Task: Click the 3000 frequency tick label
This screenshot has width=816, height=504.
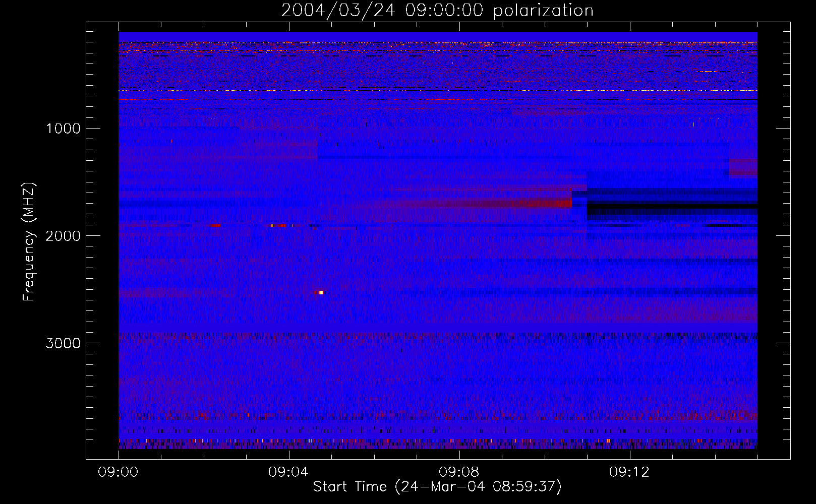Action: (63, 343)
